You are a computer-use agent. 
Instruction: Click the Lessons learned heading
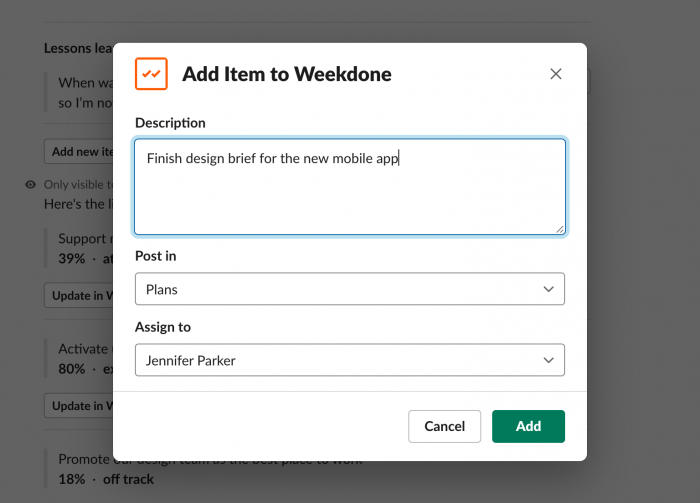click(79, 48)
